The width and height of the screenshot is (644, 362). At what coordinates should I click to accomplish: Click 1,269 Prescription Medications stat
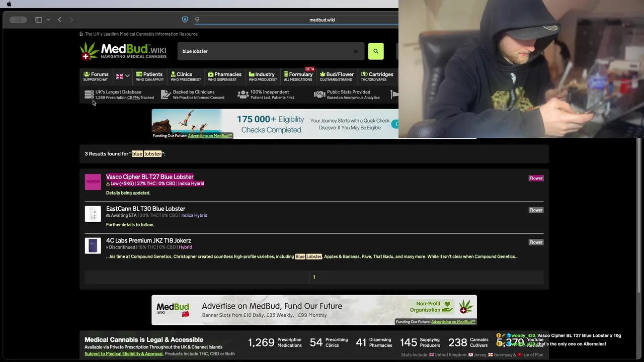275,342
